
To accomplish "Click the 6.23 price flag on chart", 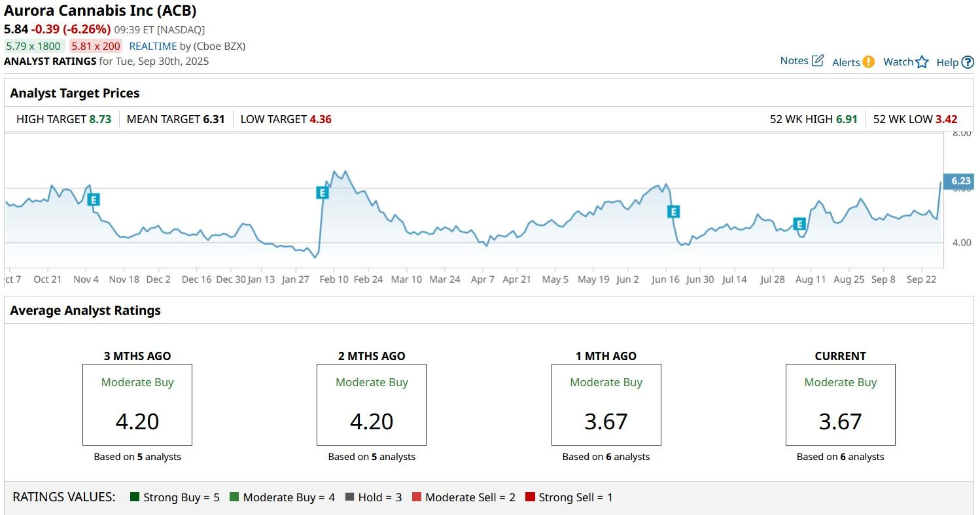I will [x=960, y=181].
